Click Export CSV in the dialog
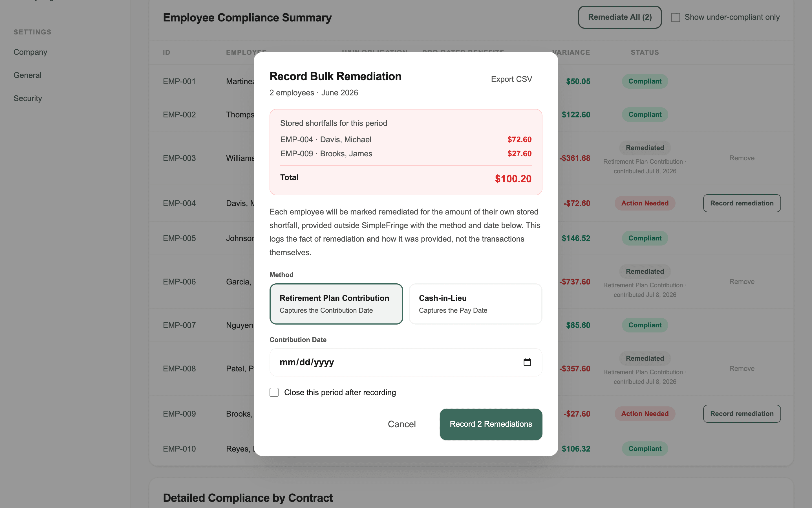This screenshot has height=508, width=812. (511, 79)
